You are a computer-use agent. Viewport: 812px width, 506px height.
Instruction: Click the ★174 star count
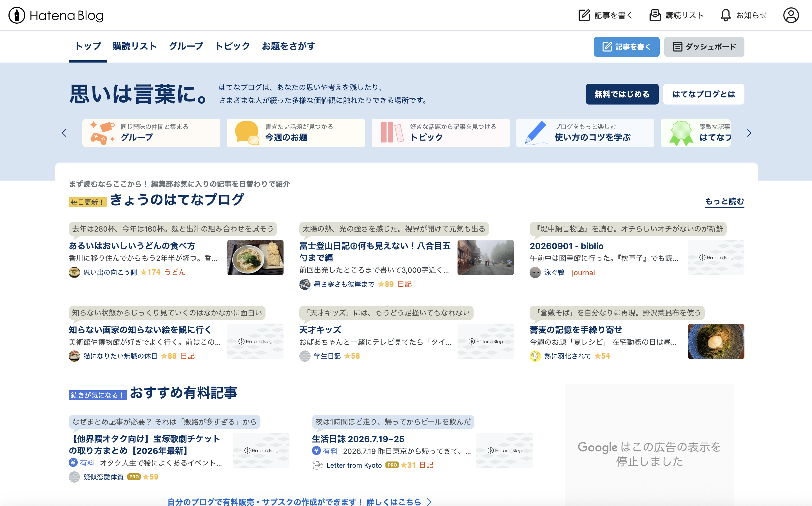[151, 272]
